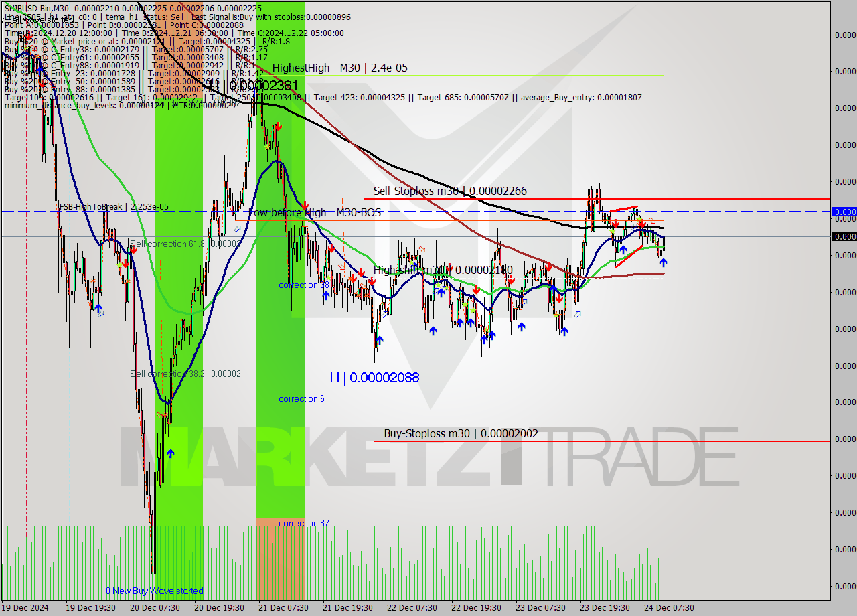This screenshot has height=616, width=857.
Task: Click the '19 Dec 19:30' time axis label
Action: [x=90, y=607]
